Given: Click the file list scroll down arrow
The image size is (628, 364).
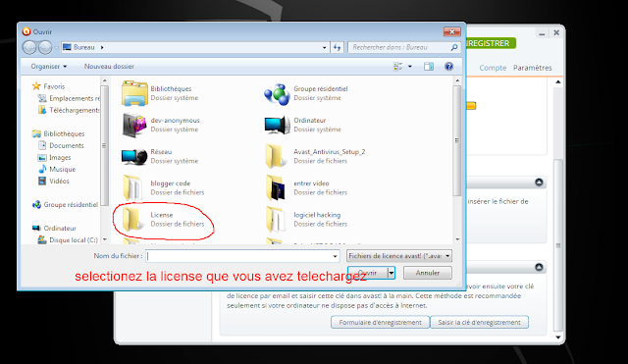Looking at the screenshot, I should [457, 239].
